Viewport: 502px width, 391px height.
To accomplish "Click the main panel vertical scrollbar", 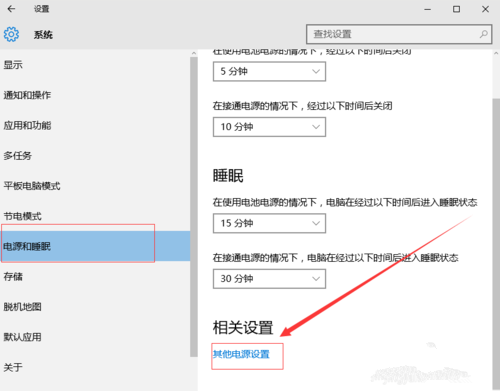I will (496, 243).
